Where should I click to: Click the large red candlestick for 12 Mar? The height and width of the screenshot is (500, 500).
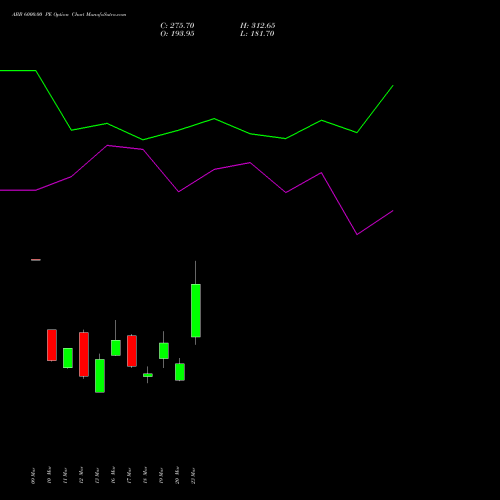tap(84, 354)
